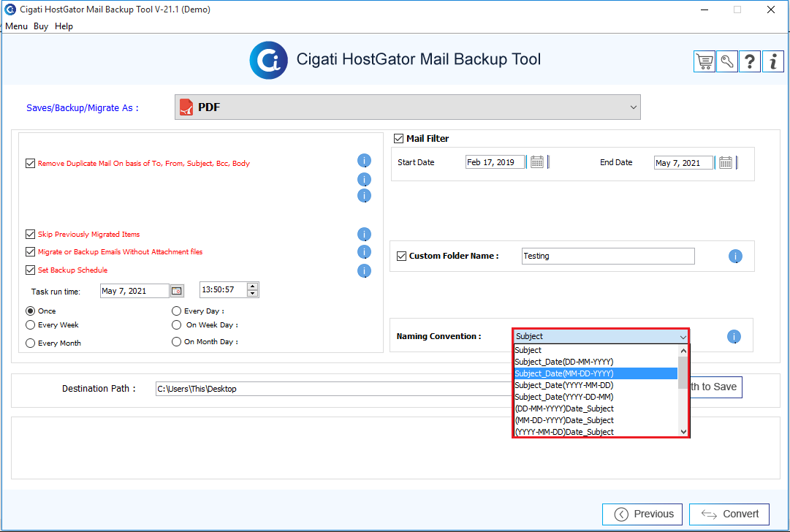Image resolution: width=790 pixels, height=532 pixels.
Task: Decrease the task run time value
Action: (x=253, y=293)
